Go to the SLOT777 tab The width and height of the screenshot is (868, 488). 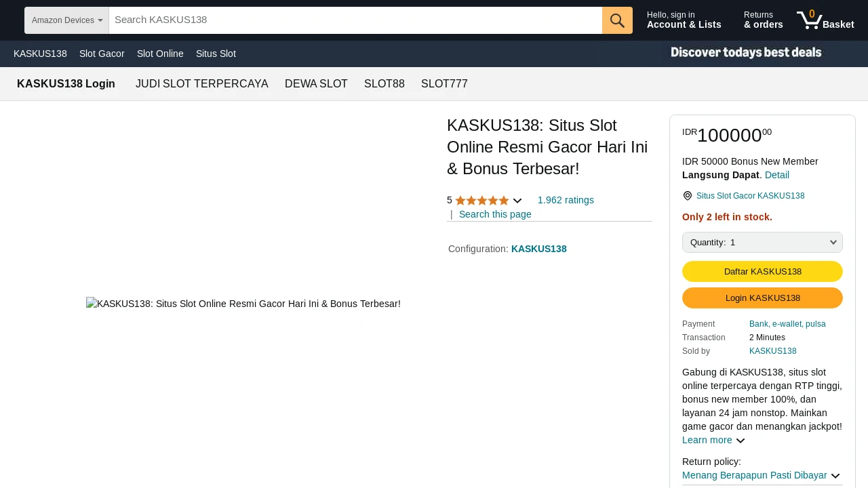444,84
